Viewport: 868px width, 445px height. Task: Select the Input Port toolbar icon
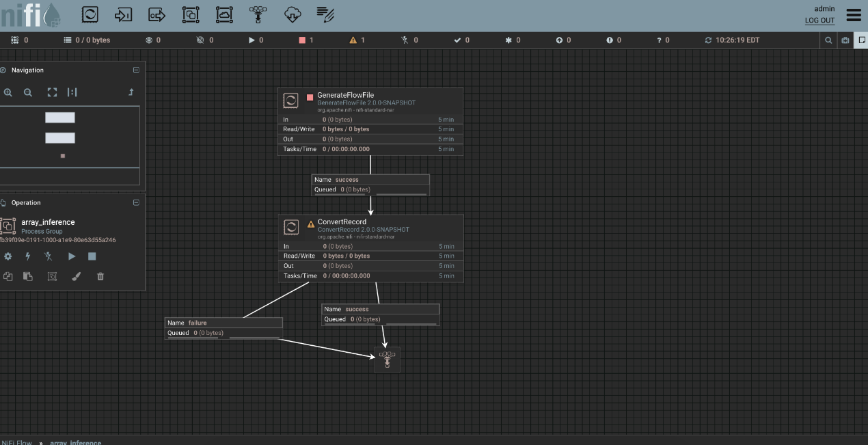pyautogui.click(x=123, y=14)
